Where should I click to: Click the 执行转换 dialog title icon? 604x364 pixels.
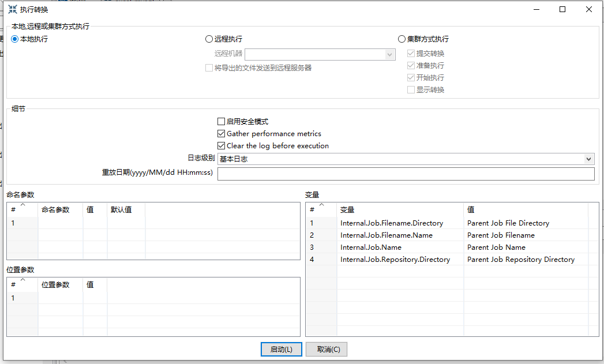tap(13, 10)
